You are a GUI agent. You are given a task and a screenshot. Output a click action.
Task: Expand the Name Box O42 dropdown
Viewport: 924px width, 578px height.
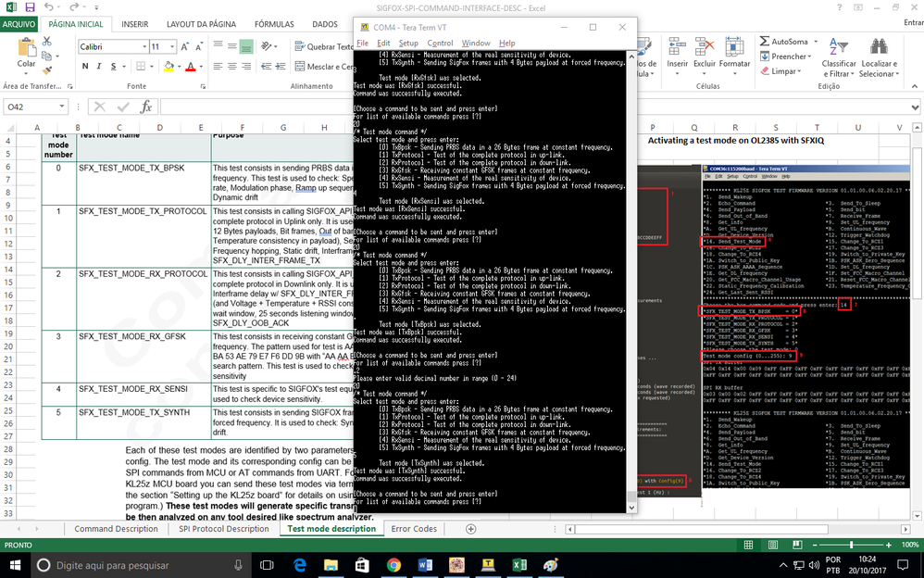62,107
